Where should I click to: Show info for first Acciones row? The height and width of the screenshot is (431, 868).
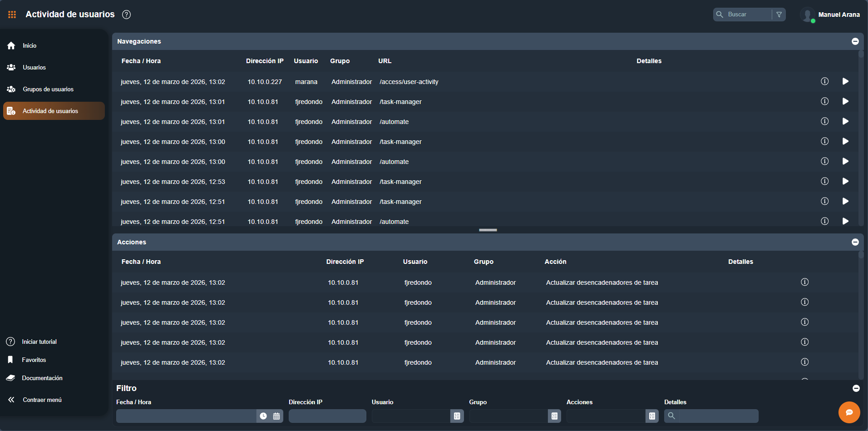point(805,282)
